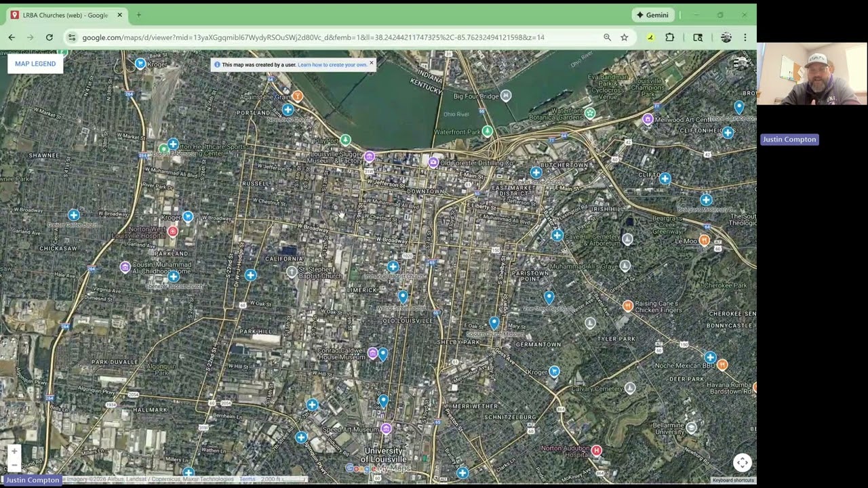Click the Ebenezer Baptist Church marker

(174, 276)
